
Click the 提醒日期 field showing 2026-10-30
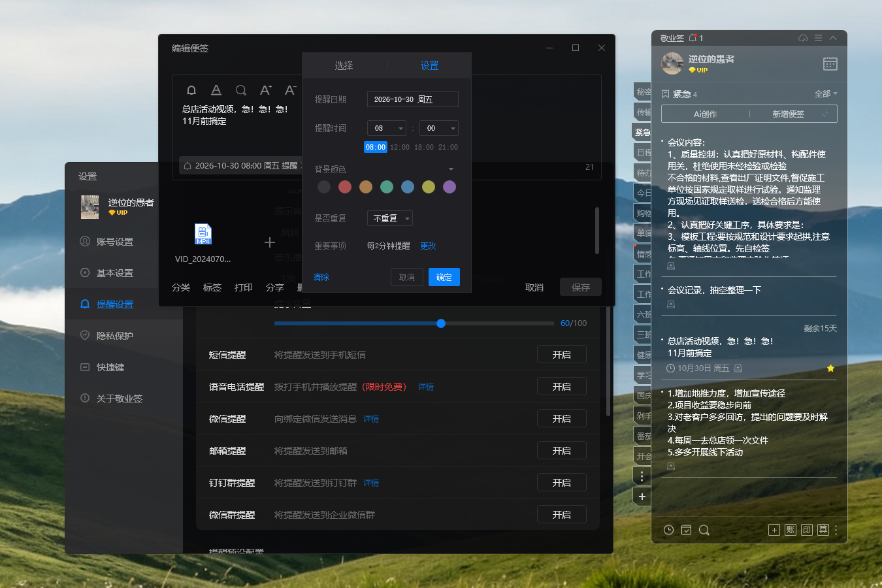413,99
